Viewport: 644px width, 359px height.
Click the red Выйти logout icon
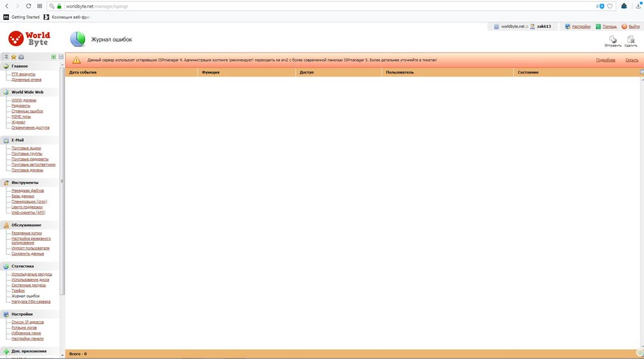(624, 27)
